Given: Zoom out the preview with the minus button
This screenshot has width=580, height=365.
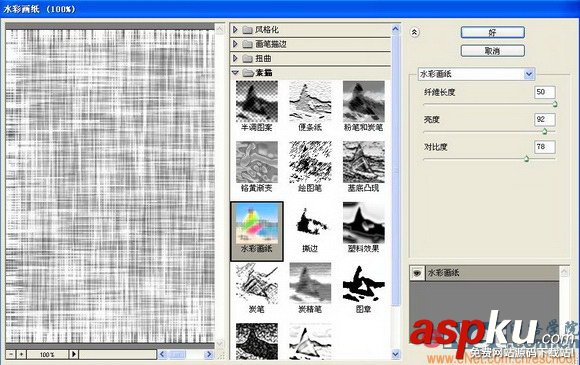Looking at the screenshot, I should coord(11,354).
